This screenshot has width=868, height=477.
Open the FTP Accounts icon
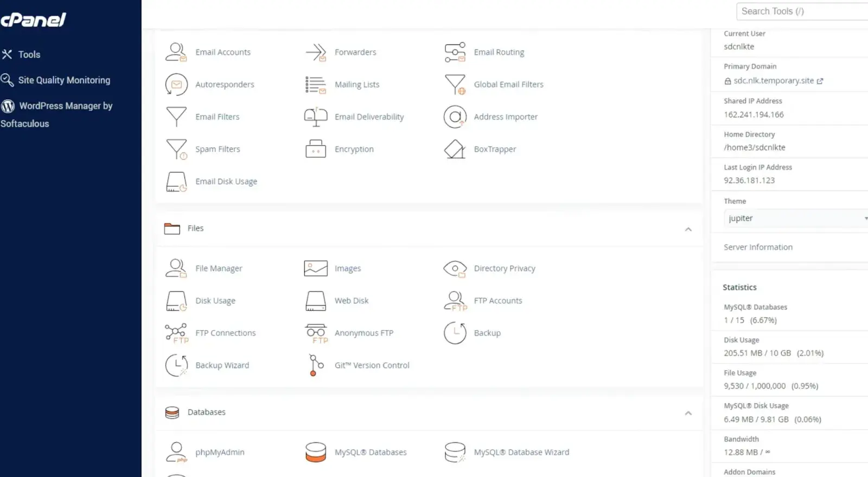tap(455, 301)
